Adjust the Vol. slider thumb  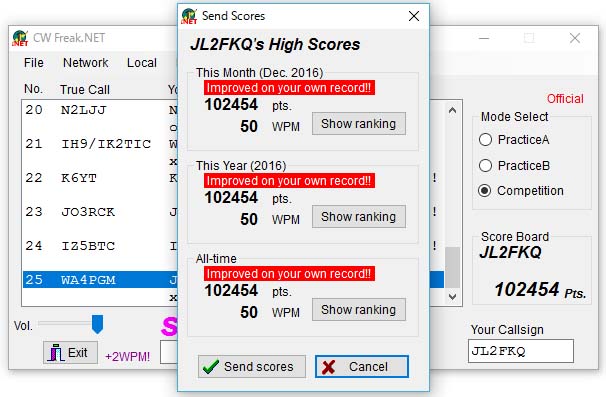click(x=97, y=324)
